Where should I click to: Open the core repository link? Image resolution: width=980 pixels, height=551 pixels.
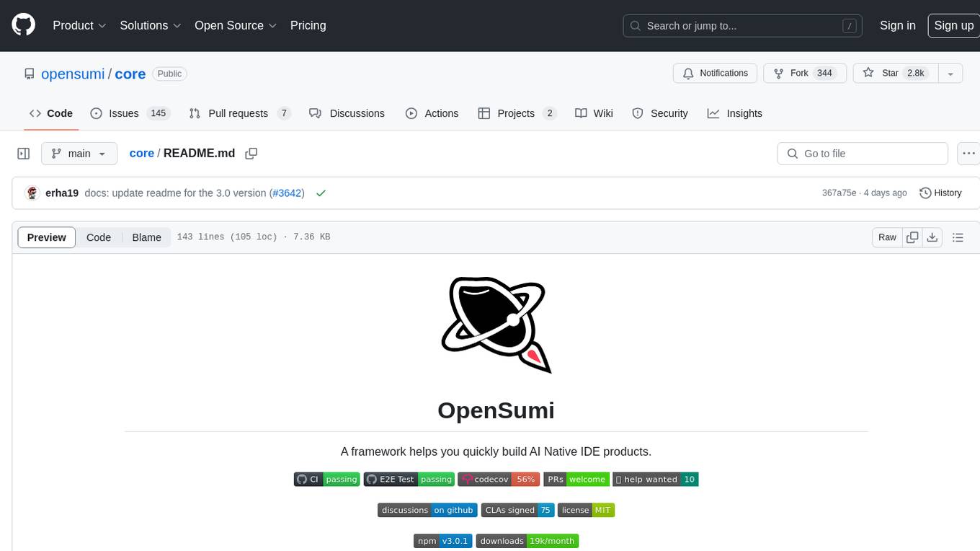(x=130, y=74)
